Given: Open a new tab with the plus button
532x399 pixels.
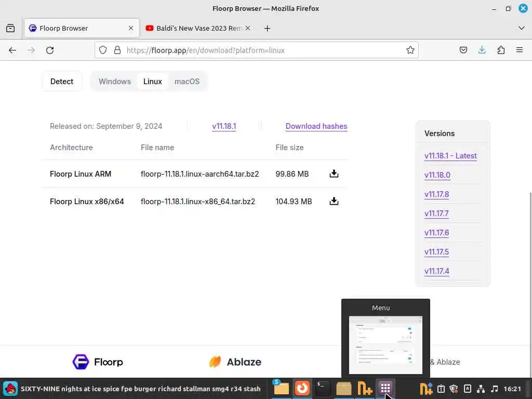Looking at the screenshot, I should tap(267, 29).
